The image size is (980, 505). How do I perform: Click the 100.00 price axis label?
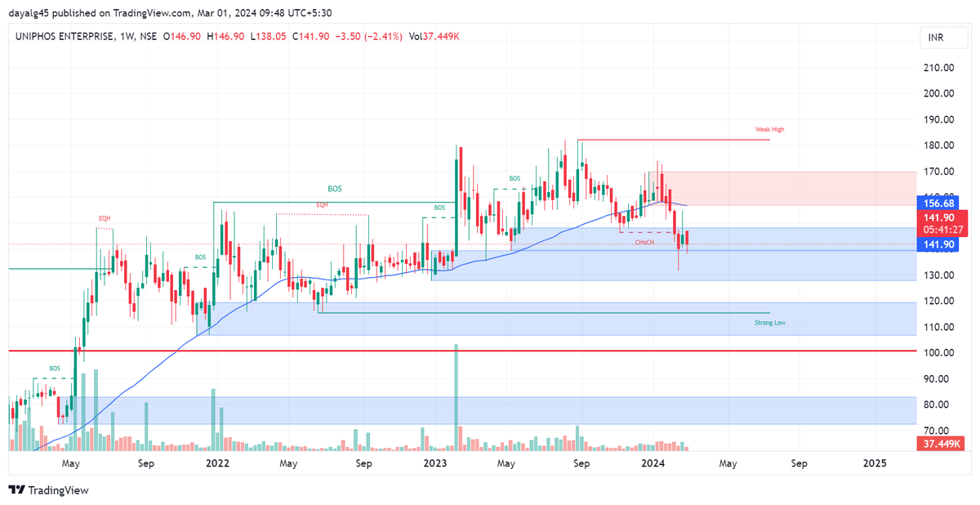[939, 353]
